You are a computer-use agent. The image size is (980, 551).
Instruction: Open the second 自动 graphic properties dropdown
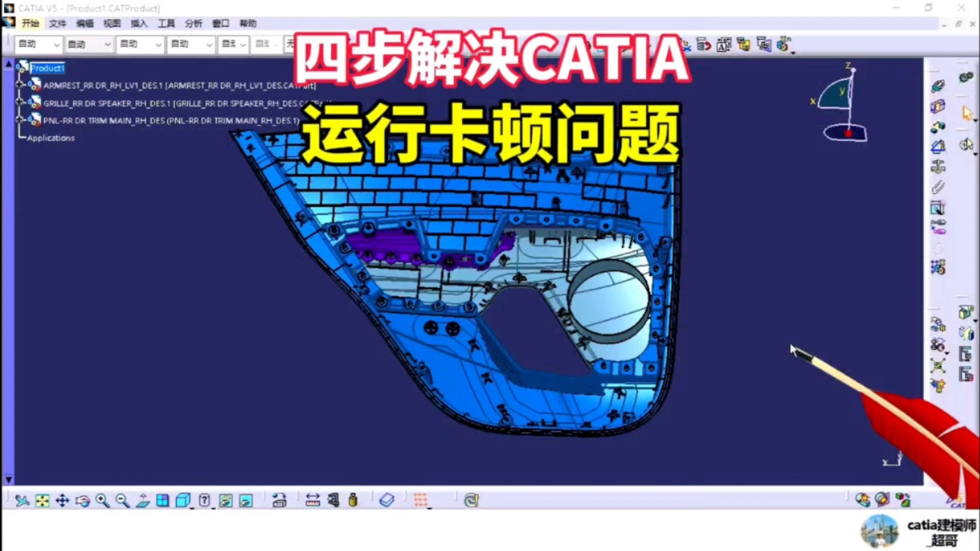[89, 45]
